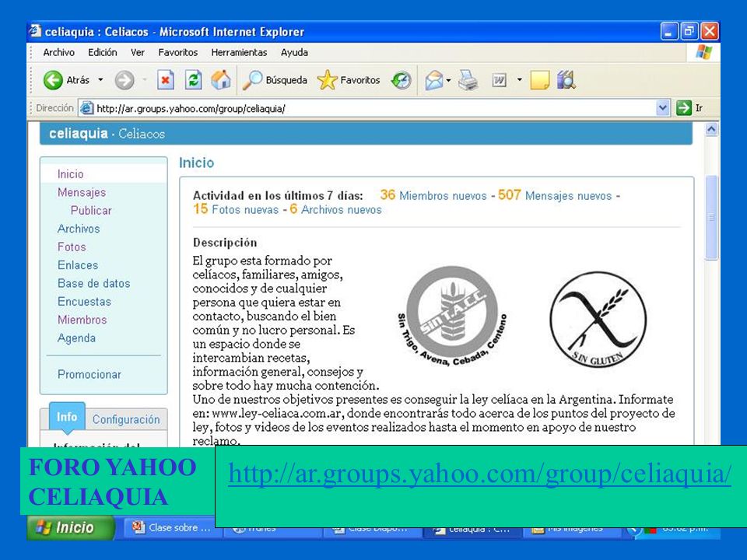The height and width of the screenshot is (560, 747).
Task: Click the vertical scrollbar thumb
Action: [711, 217]
